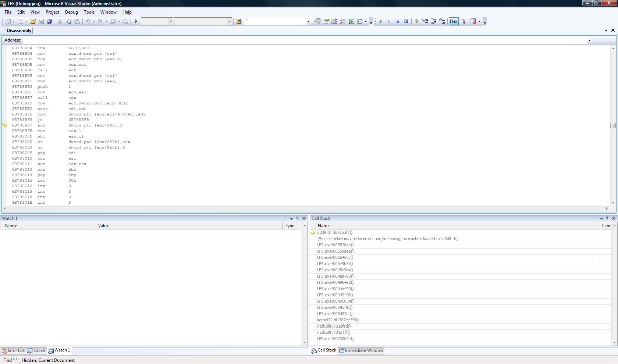Image resolution: width=618 pixels, height=364 pixels.
Task: Select the Disassembly document tab
Action: pos(19,31)
